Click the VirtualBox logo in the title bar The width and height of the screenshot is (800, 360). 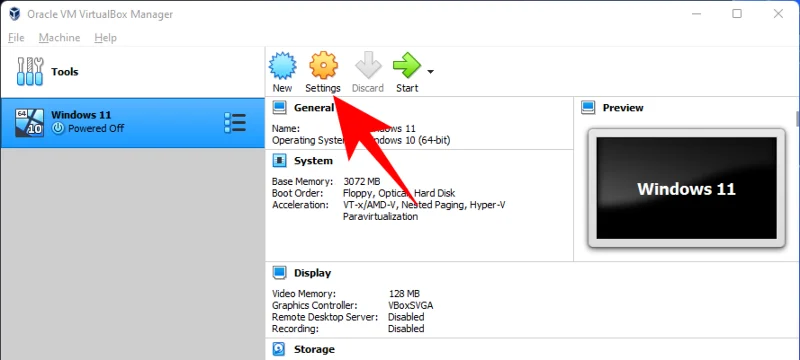[x=14, y=14]
